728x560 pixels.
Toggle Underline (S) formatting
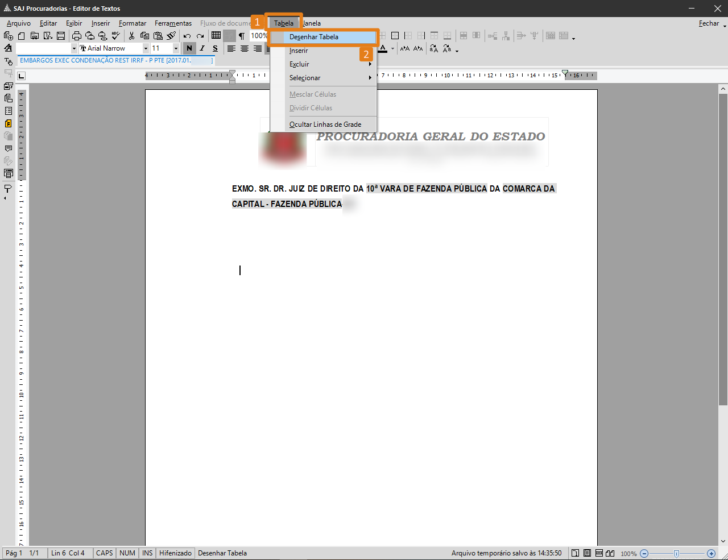pyautogui.click(x=215, y=48)
